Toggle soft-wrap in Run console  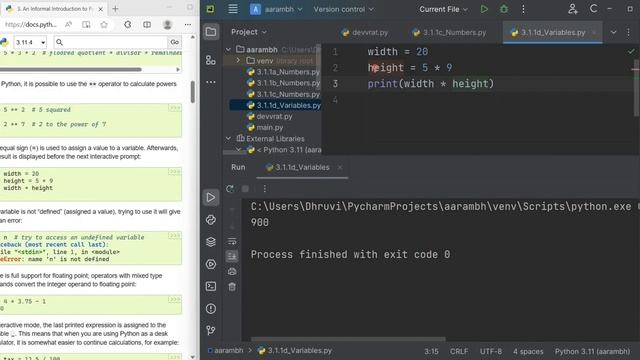point(232,241)
